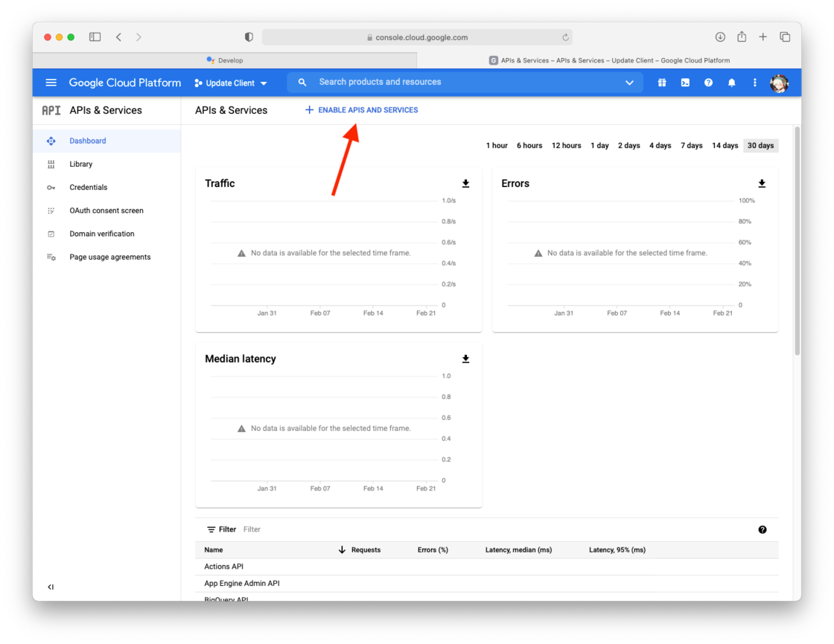Image resolution: width=834 pixels, height=644 pixels.
Task: Open the hamburger navigation menu
Action: point(51,83)
